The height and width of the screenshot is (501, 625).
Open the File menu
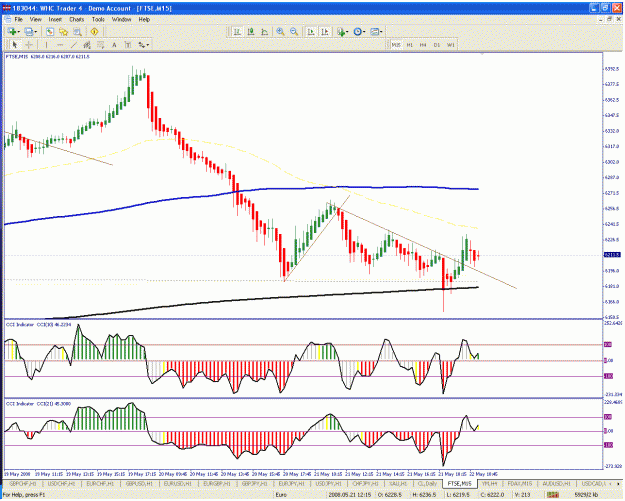(x=19, y=19)
